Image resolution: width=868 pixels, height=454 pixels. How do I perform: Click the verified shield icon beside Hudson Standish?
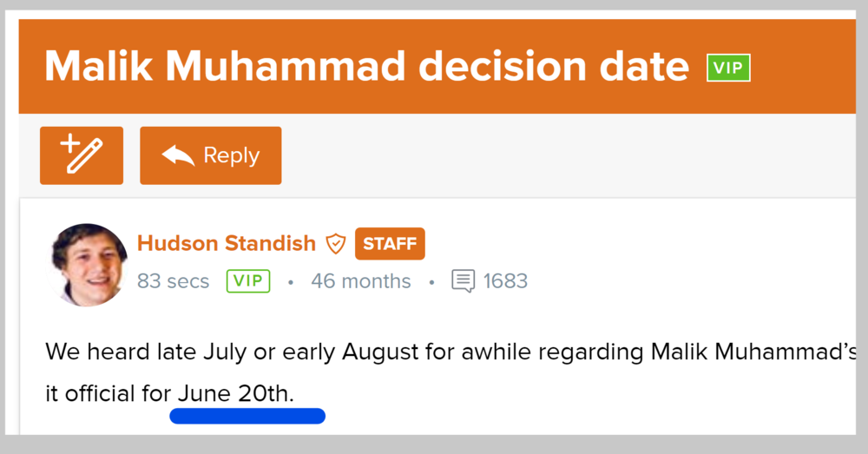coord(335,244)
